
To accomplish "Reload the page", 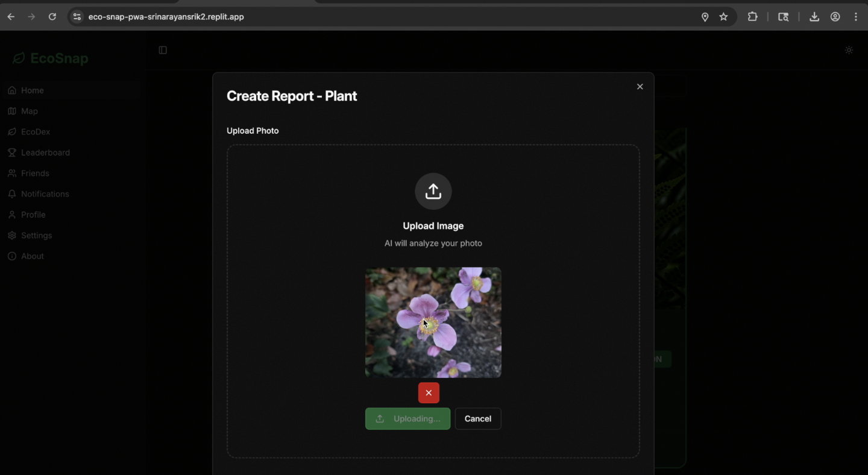I will (52, 17).
